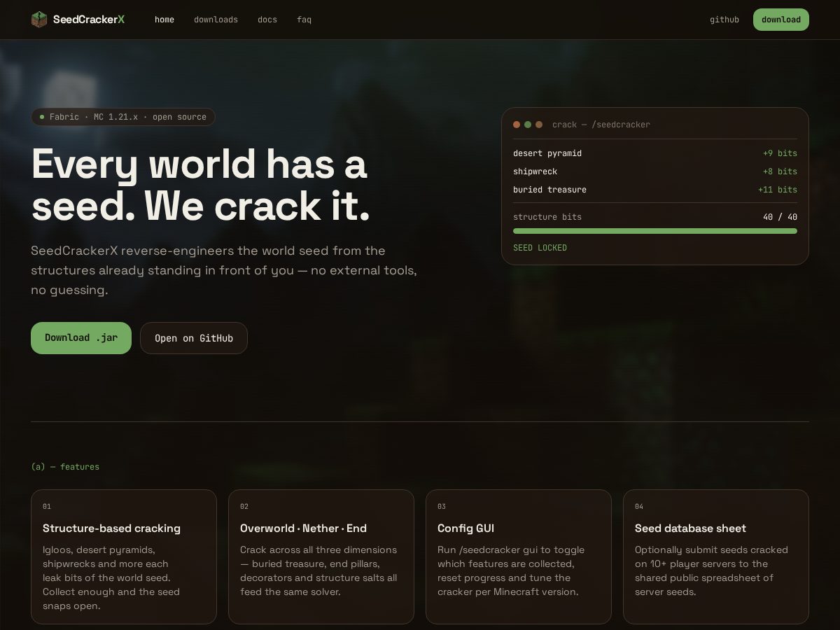Click the '40 / 40' counter
The image size is (840, 630).
[x=780, y=217]
